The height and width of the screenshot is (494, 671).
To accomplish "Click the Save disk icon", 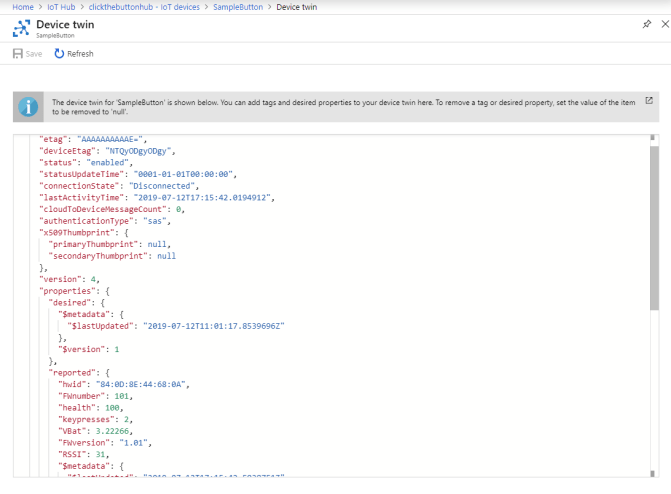I will 17,53.
